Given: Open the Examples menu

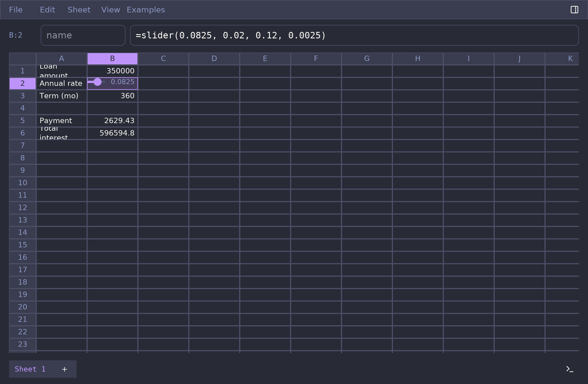Looking at the screenshot, I should tap(146, 10).
